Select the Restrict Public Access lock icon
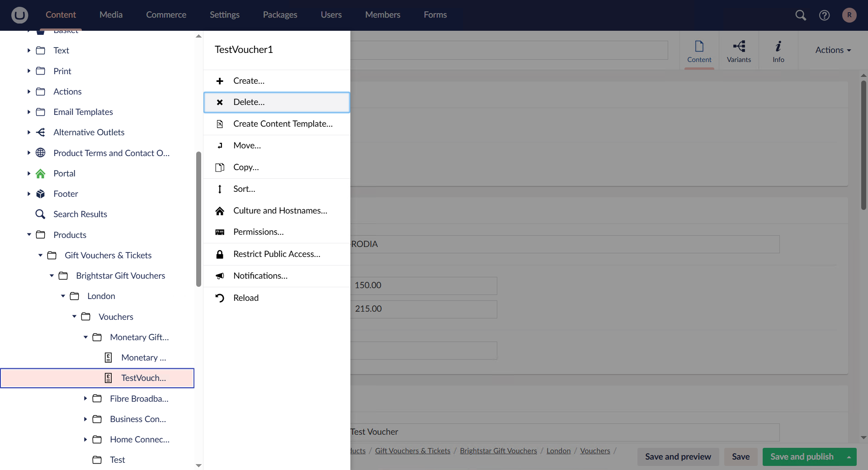 click(220, 254)
